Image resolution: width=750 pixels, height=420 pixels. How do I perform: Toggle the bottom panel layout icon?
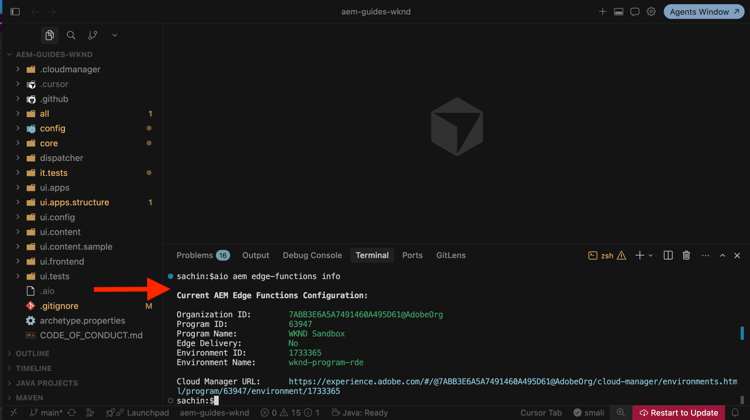click(x=618, y=11)
